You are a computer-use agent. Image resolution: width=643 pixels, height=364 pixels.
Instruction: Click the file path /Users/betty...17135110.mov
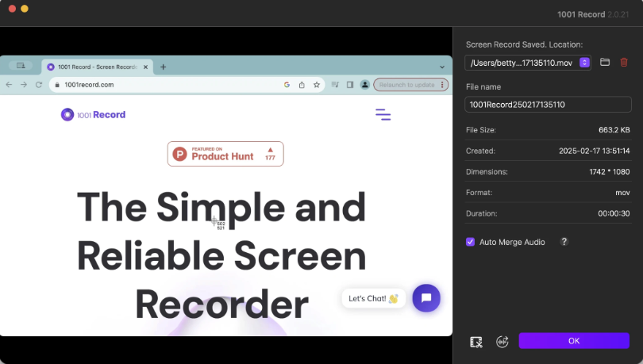pos(522,63)
